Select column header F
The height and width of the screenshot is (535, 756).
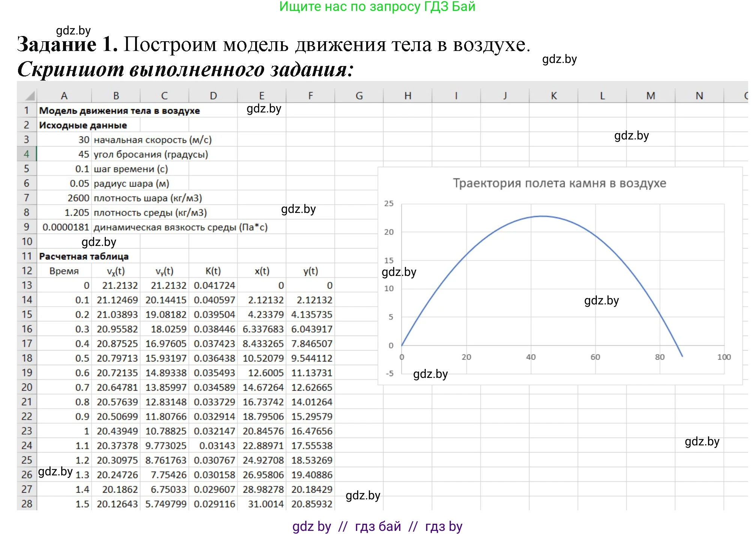(310, 96)
